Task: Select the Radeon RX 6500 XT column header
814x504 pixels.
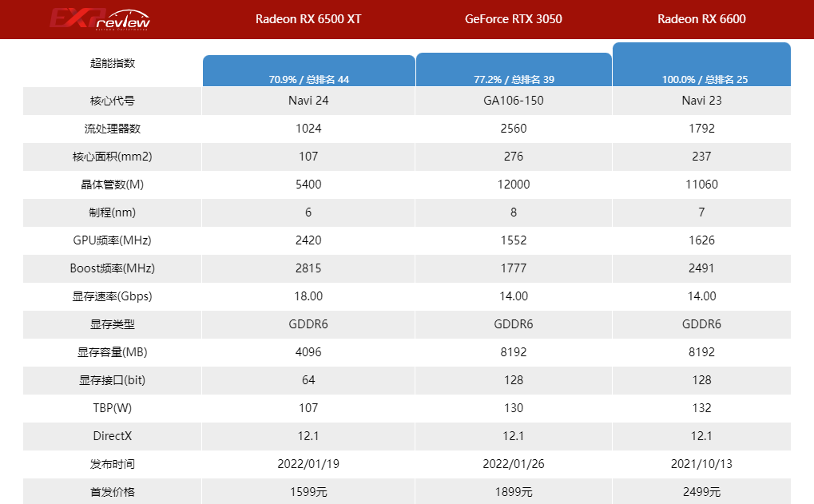Action: click(x=308, y=19)
